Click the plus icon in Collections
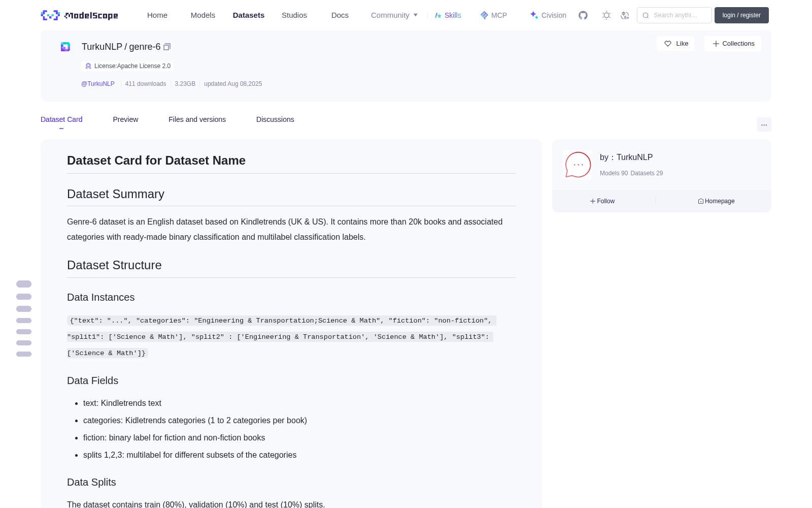Viewport: 812px width, 508px height. tap(716, 44)
